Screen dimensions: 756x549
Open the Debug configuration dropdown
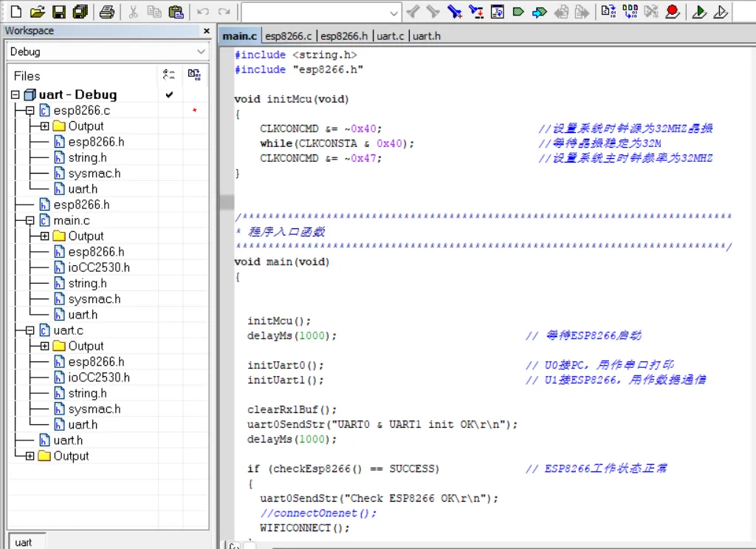click(x=201, y=52)
